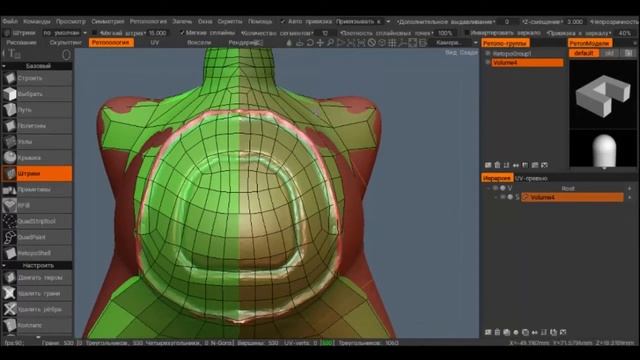Pick the capsule model thumbnail

[x=603, y=149]
